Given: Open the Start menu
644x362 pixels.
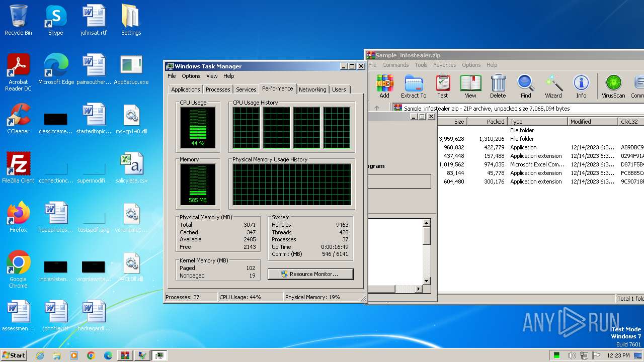Looking at the screenshot, I should (x=14, y=355).
